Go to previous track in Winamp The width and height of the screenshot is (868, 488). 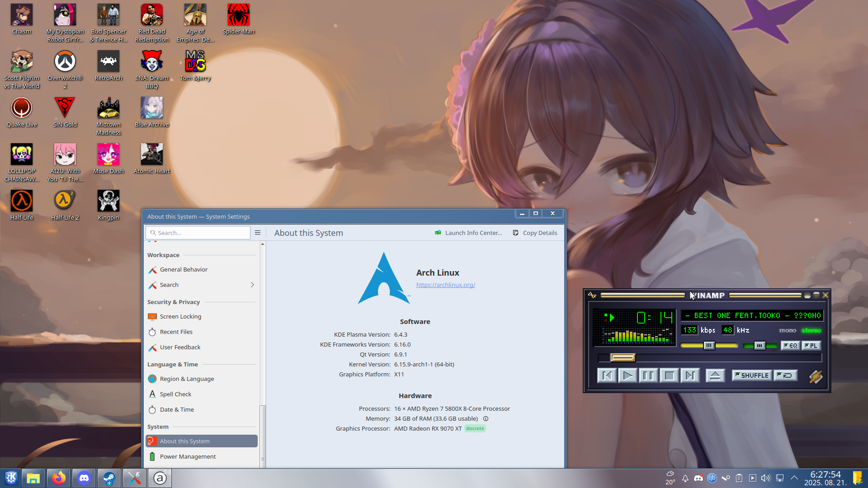point(607,375)
